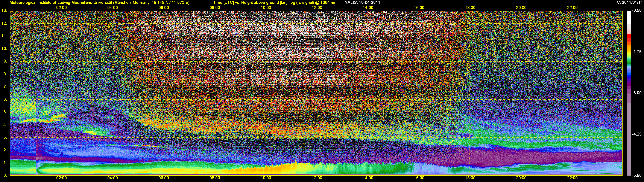Click the 1. height axis label
The image size is (644, 182).
[5, 163]
